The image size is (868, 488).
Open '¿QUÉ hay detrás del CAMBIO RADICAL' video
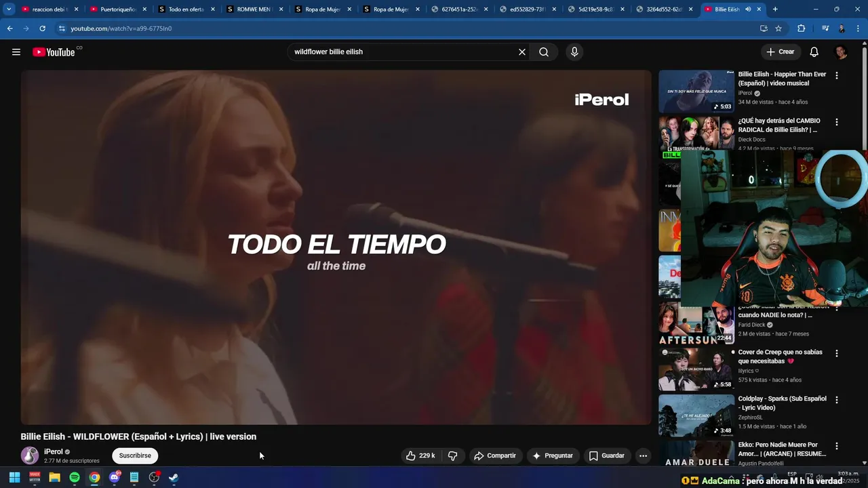click(x=779, y=125)
